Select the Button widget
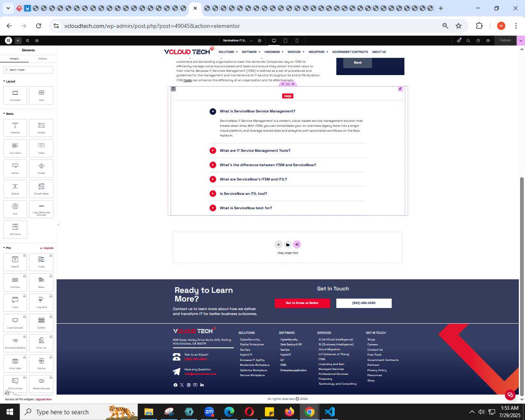 [15, 168]
